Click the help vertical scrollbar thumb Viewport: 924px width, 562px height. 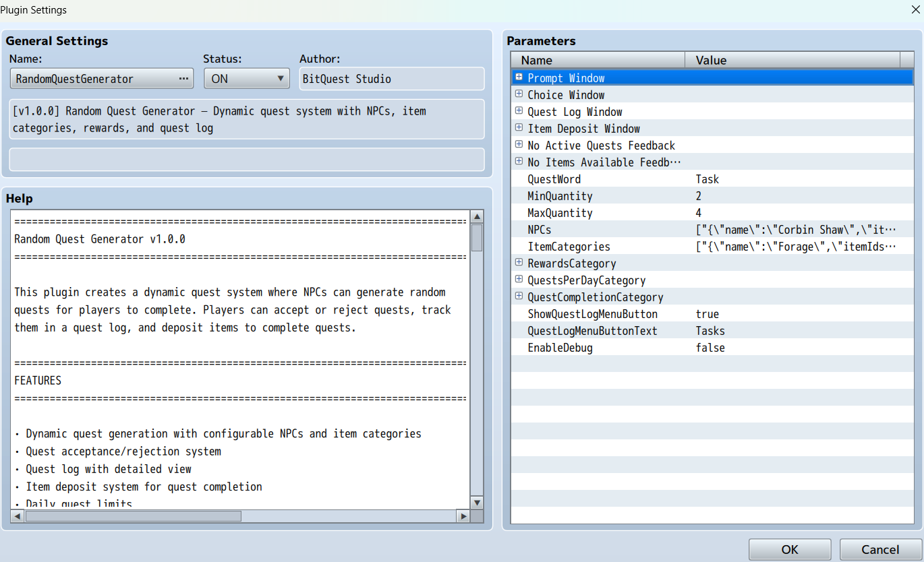pos(477,238)
